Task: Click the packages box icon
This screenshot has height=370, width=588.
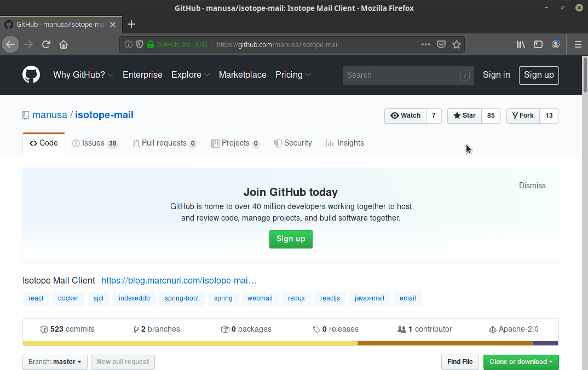Action: (225, 329)
